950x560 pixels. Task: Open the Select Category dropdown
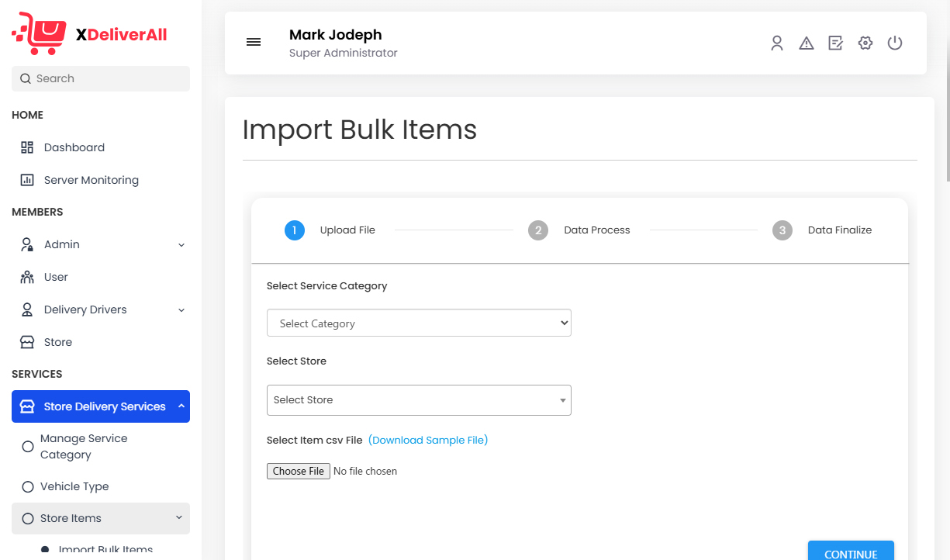419,323
